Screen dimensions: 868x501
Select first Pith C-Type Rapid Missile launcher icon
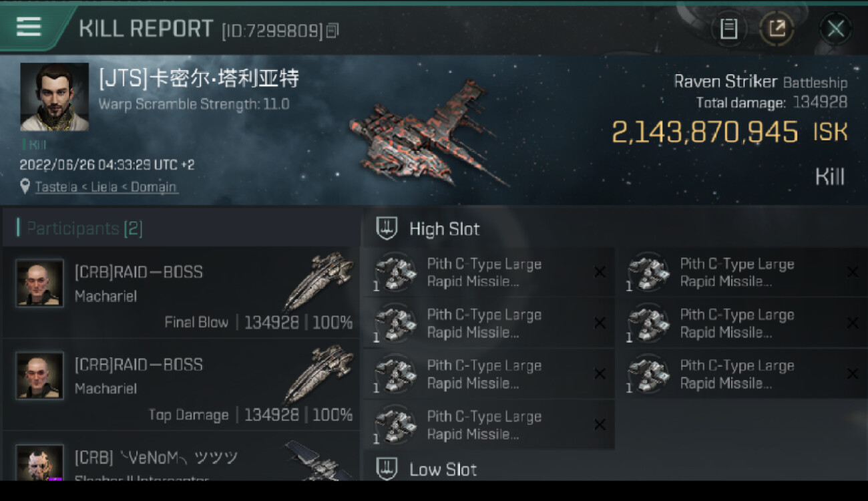pos(395,273)
